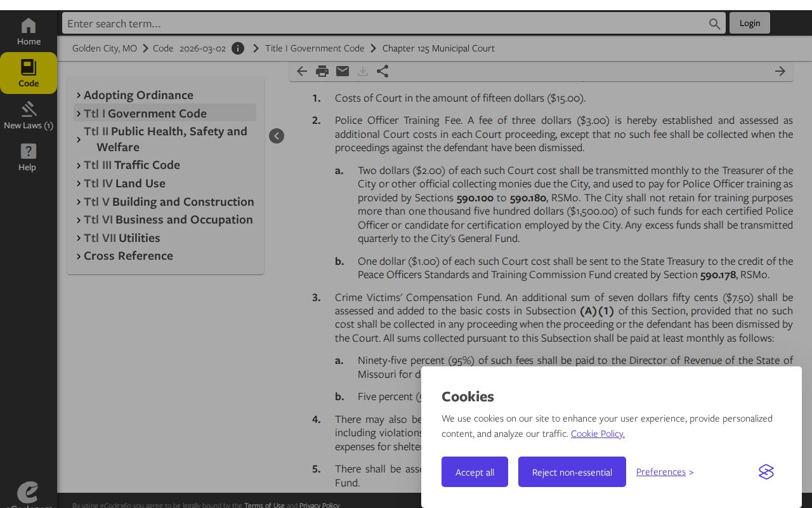812x508 pixels.
Task: Click the search magnifier icon
Action: [x=715, y=23]
